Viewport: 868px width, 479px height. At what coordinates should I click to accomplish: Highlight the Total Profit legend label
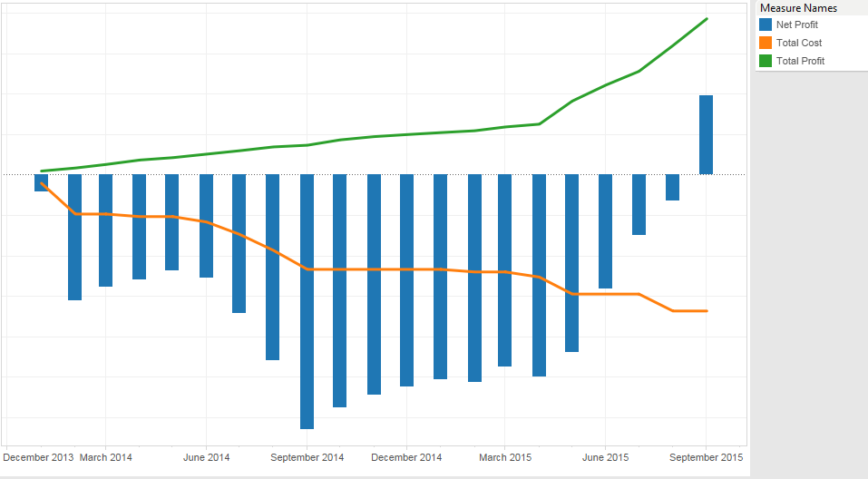(x=801, y=61)
